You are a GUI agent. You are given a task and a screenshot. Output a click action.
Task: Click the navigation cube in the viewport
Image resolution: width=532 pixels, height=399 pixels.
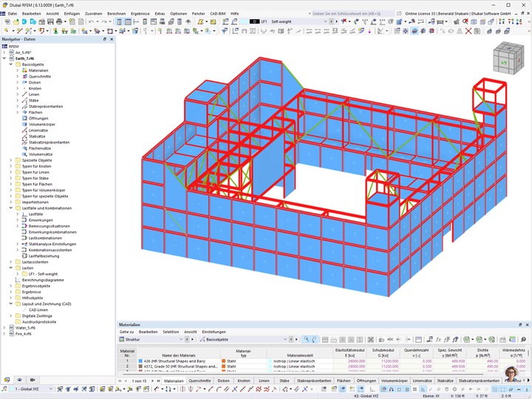[x=508, y=60]
